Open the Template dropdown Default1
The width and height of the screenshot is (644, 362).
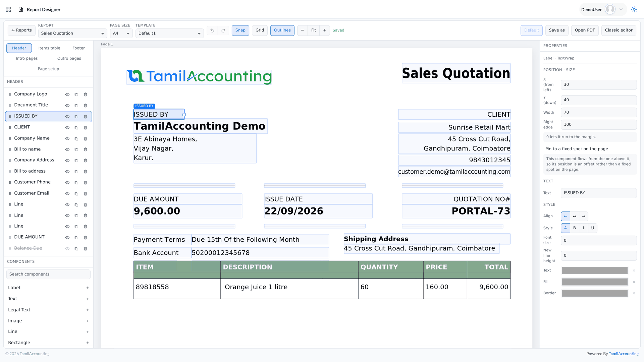click(x=169, y=33)
